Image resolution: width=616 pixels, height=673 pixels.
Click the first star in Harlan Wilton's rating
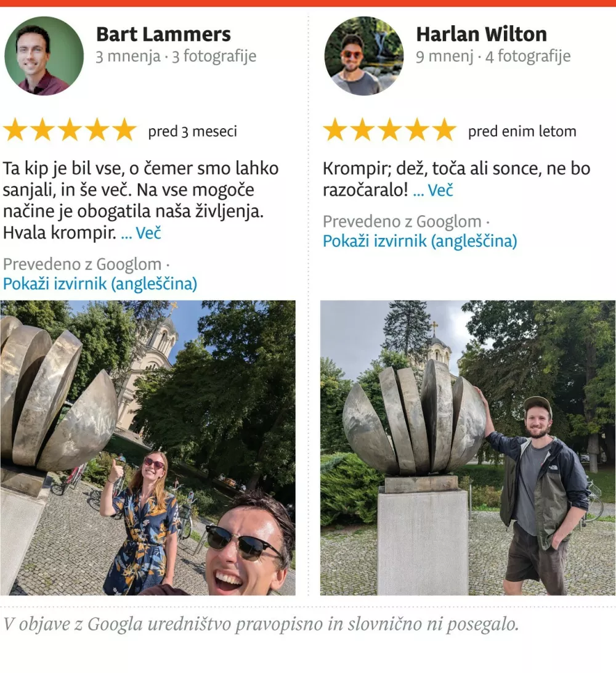coord(335,130)
